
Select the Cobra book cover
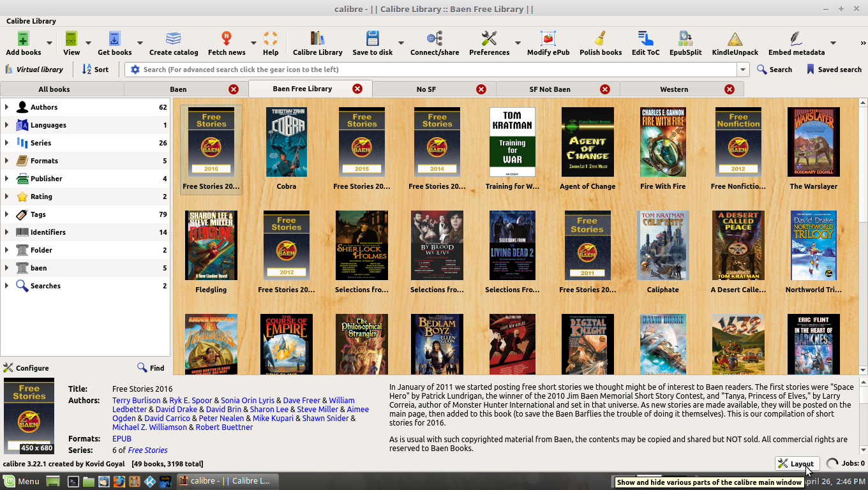pos(287,142)
